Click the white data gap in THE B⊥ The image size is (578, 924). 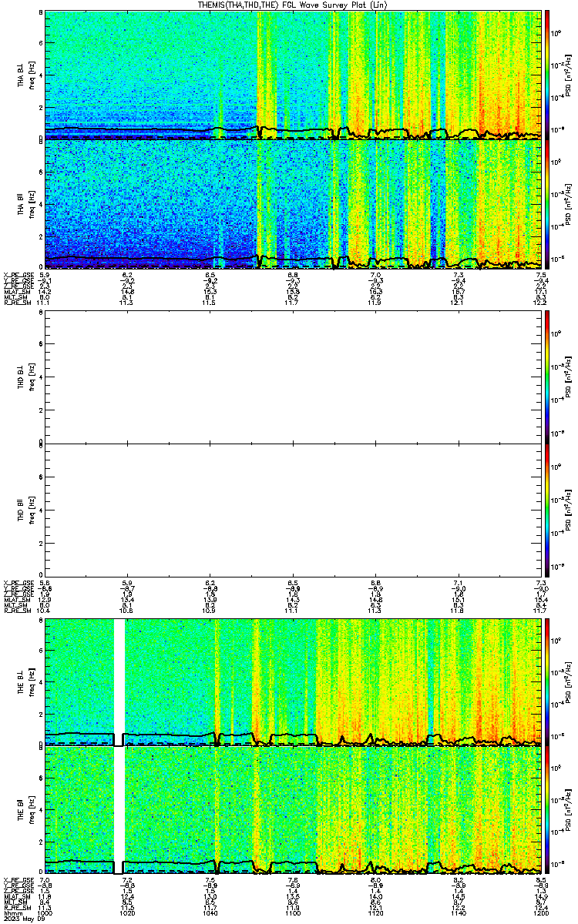119,681
